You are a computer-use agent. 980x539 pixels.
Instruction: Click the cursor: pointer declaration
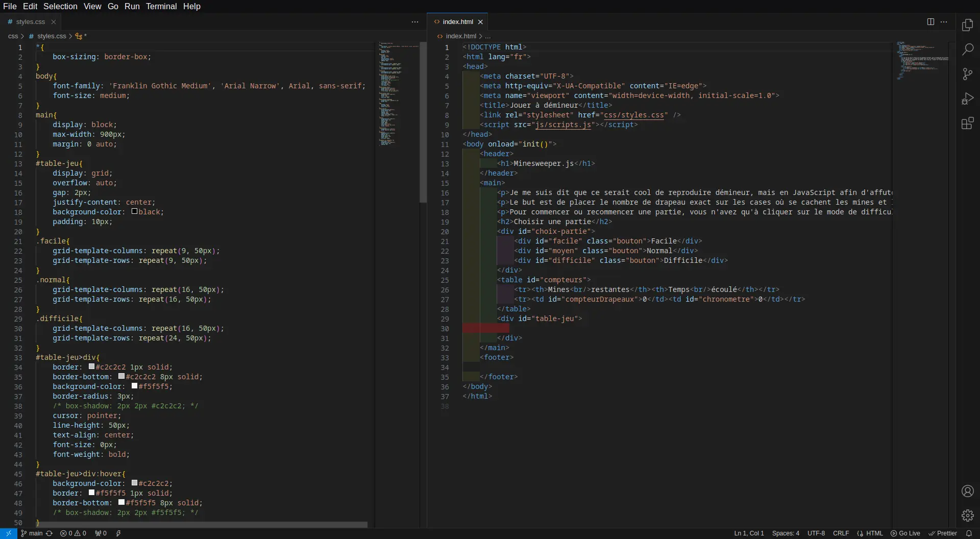(x=87, y=416)
